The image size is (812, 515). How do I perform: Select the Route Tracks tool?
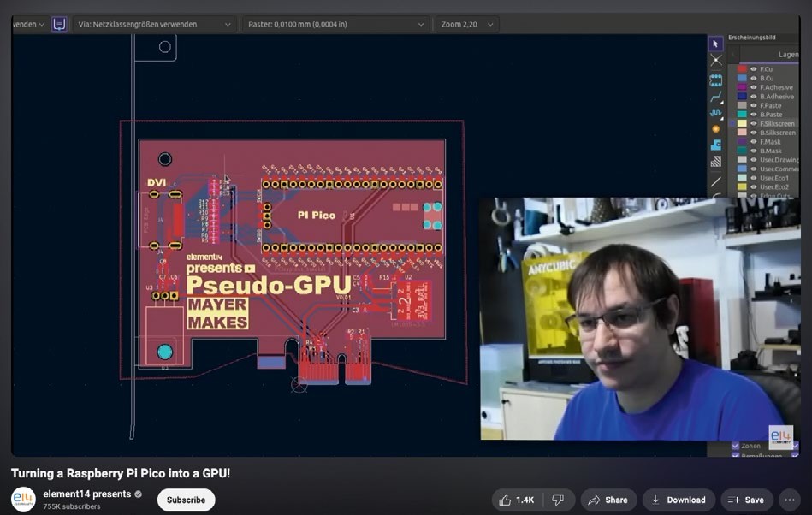click(x=715, y=97)
